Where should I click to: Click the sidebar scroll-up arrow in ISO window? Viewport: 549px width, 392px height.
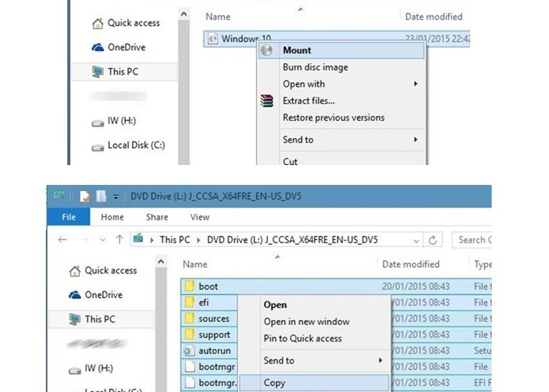coord(184,15)
